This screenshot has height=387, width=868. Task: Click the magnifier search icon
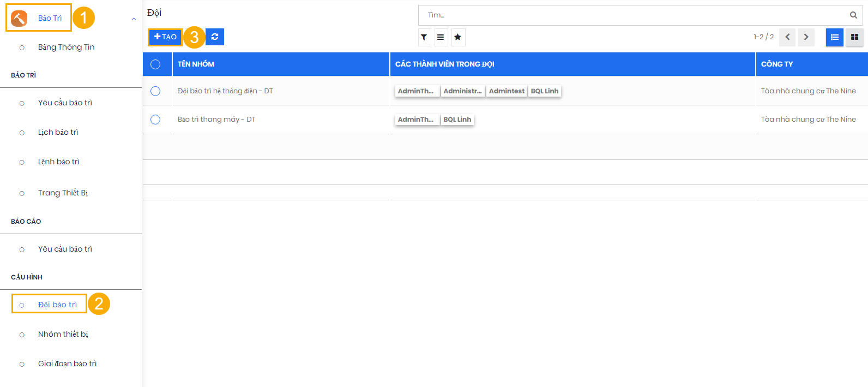[853, 15]
